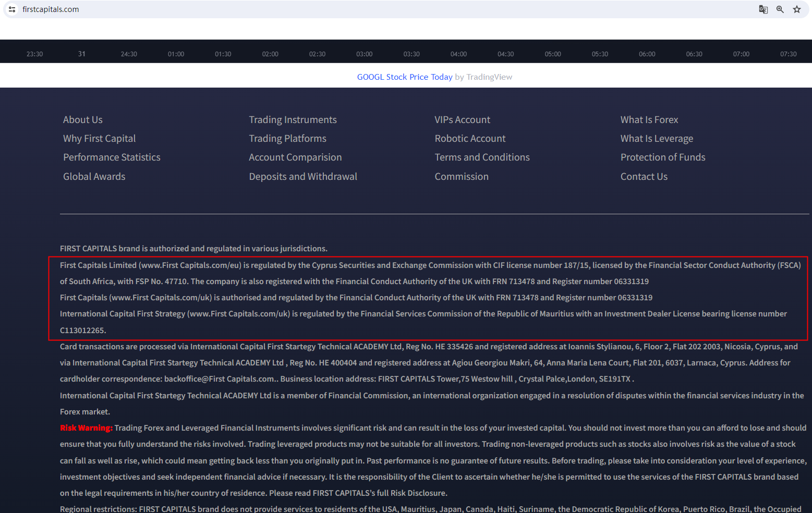
Task: Go to About Us page
Action: click(83, 120)
